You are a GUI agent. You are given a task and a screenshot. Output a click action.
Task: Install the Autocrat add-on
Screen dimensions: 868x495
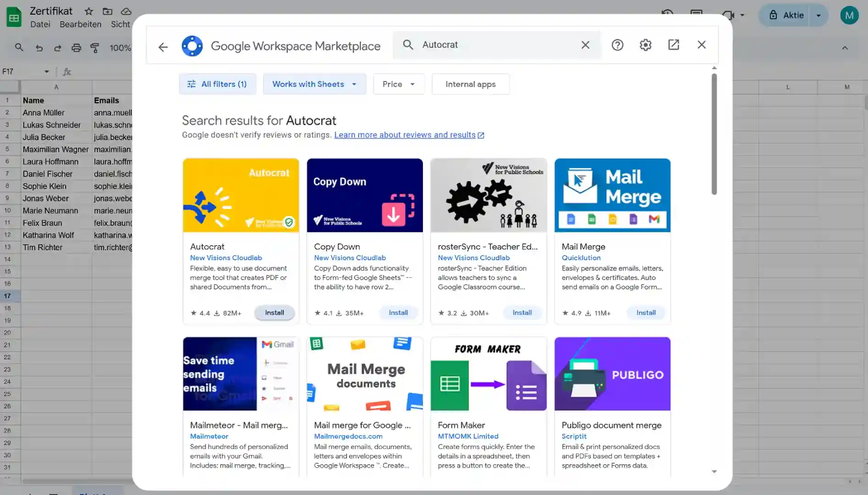pos(274,313)
